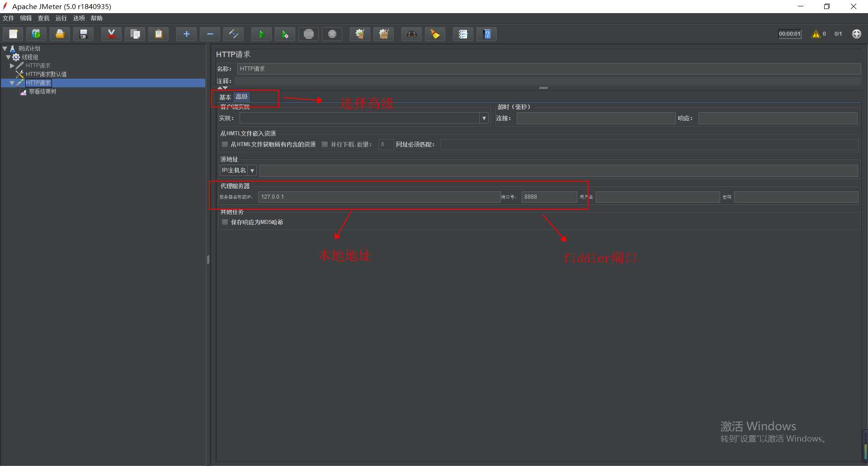868x466 pixels.
Task: Open the IP/主机名 source address dropdown
Action: coord(252,171)
